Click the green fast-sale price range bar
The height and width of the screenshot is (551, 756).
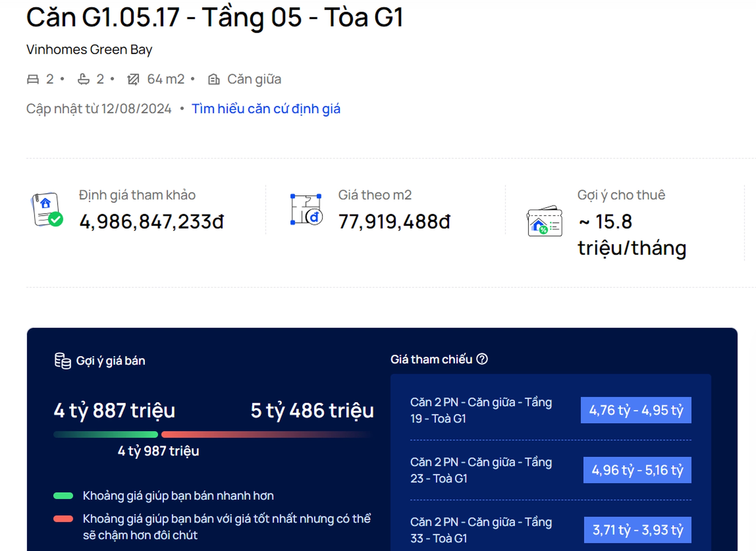[106, 435]
